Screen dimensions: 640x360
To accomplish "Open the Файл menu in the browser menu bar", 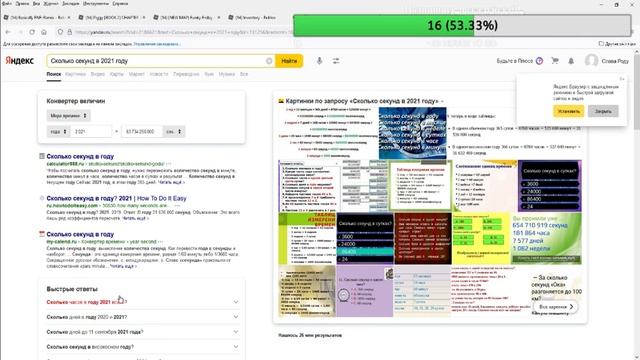I will pyautogui.click(x=7, y=4).
